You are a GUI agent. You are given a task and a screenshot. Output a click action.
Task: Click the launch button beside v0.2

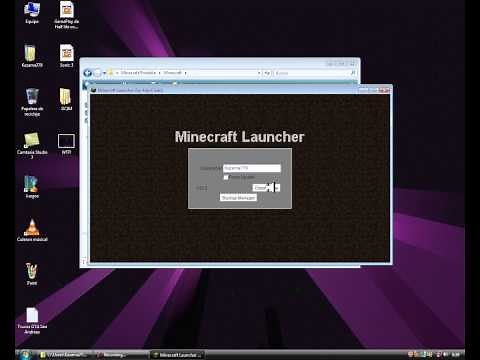point(266,188)
